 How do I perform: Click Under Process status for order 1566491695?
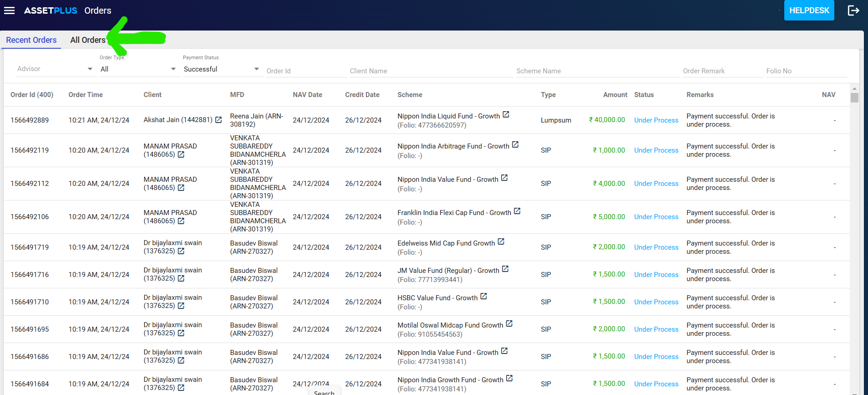[656, 329]
